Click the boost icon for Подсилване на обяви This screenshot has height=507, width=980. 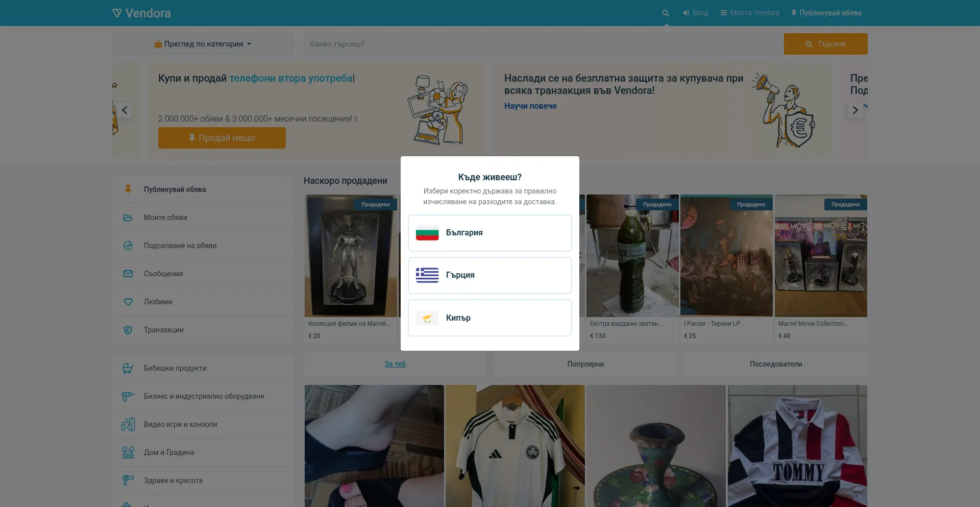pos(128,246)
